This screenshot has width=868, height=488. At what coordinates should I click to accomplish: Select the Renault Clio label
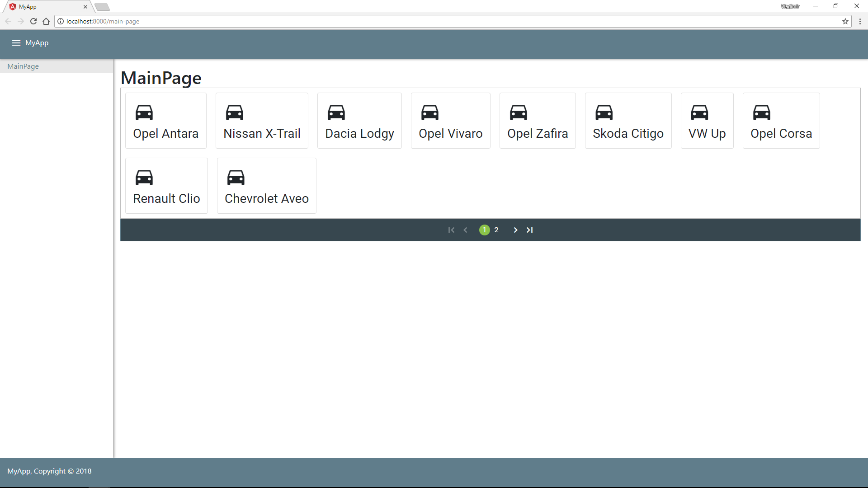coord(166,199)
